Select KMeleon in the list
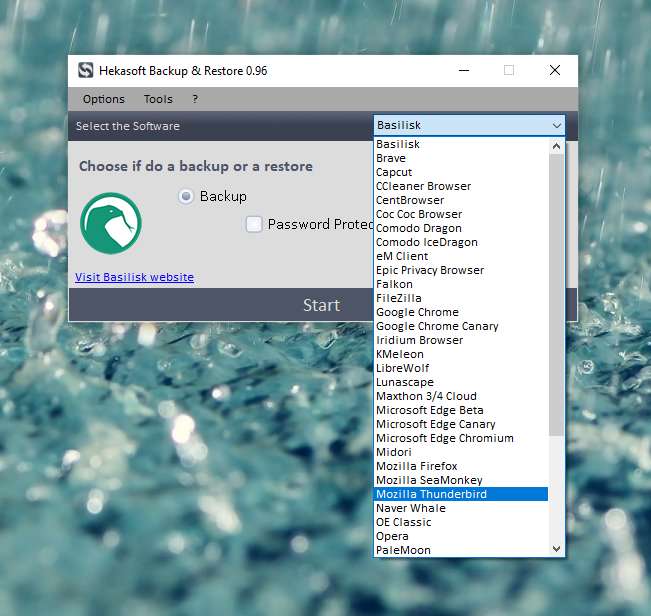 coord(461,354)
